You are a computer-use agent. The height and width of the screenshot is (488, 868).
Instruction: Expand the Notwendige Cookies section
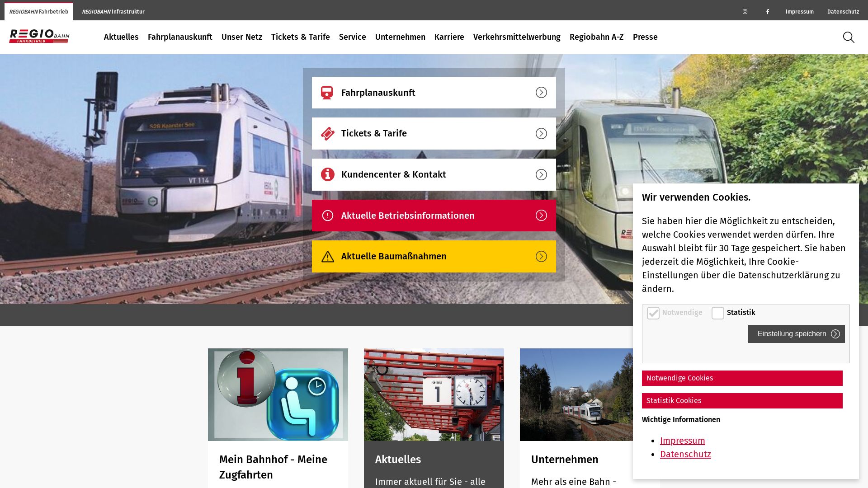pos(742,378)
